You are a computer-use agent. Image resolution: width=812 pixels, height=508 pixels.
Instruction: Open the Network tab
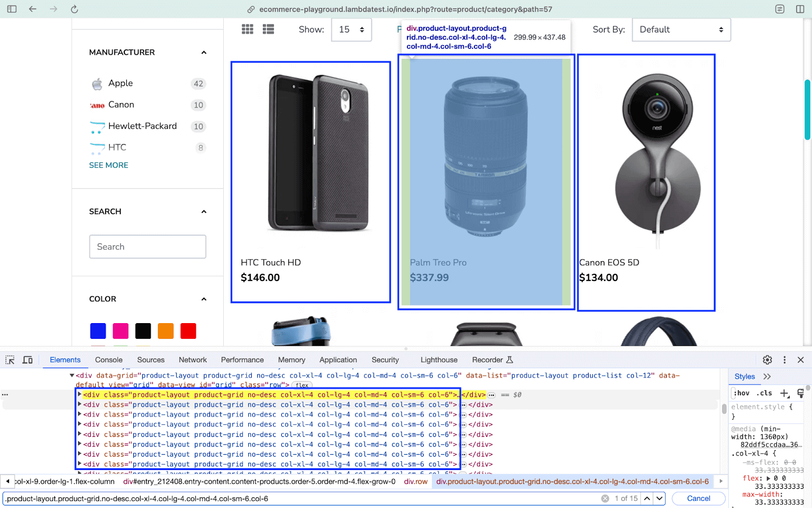click(193, 360)
